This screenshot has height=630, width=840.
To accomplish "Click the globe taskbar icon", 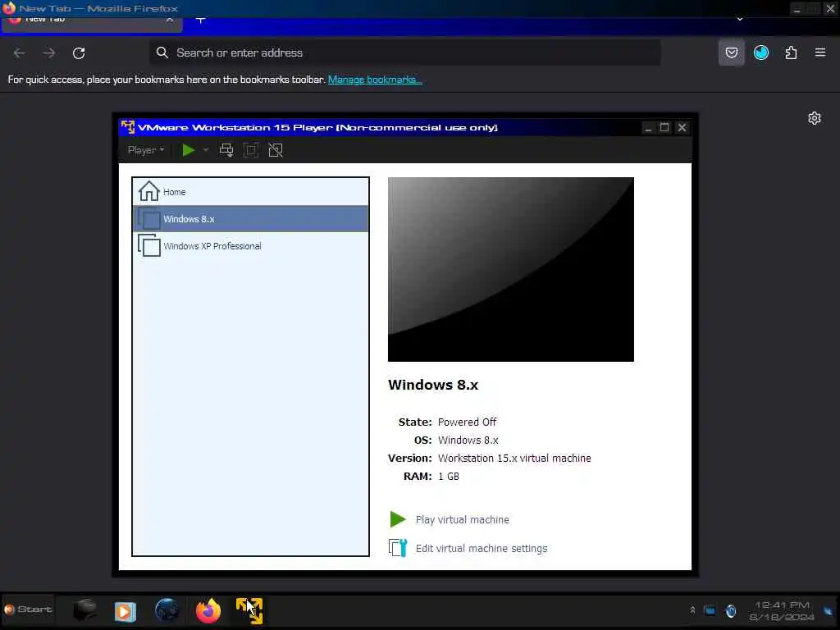I will (167, 610).
